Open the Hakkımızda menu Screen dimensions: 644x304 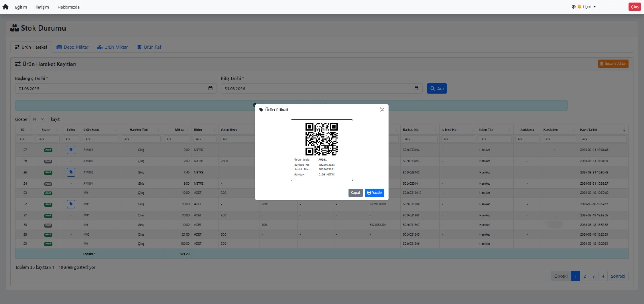[68, 7]
